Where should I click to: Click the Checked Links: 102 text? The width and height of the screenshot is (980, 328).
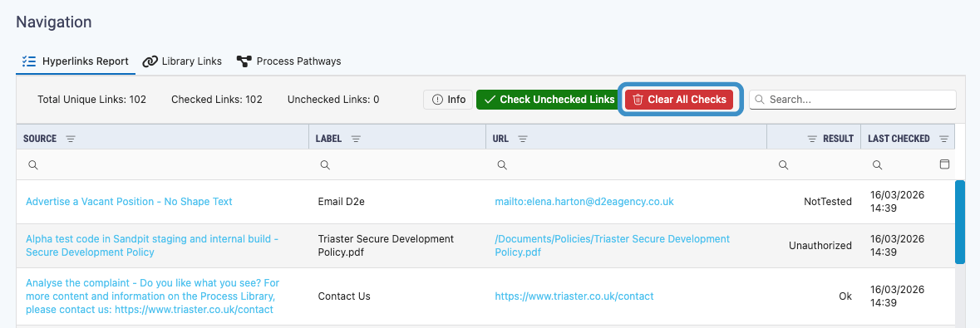click(x=217, y=100)
